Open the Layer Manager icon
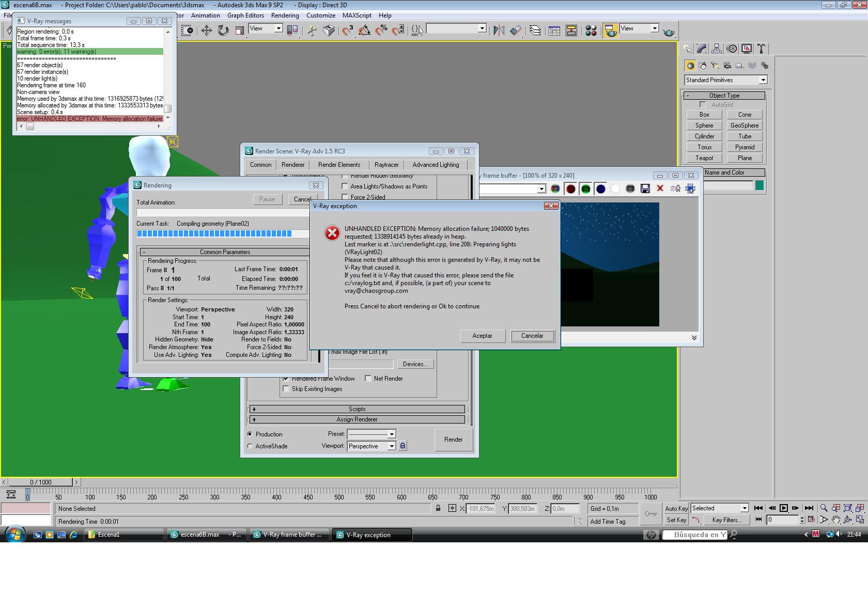The height and width of the screenshot is (595, 868). (x=535, y=30)
